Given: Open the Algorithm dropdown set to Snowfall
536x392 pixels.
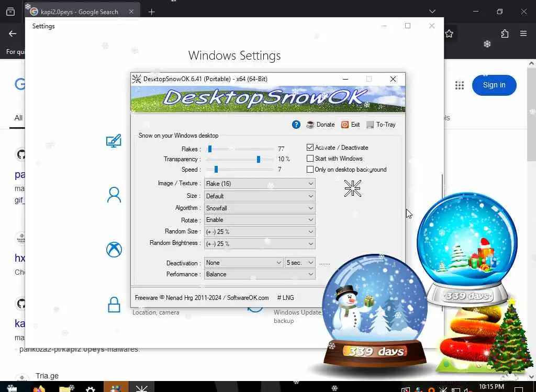Looking at the screenshot, I should (260, 208).
